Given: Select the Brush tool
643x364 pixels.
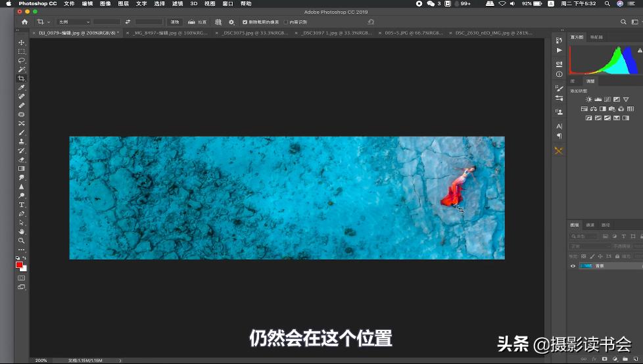Looking at the screenshot, I should [x=21, y=133].
